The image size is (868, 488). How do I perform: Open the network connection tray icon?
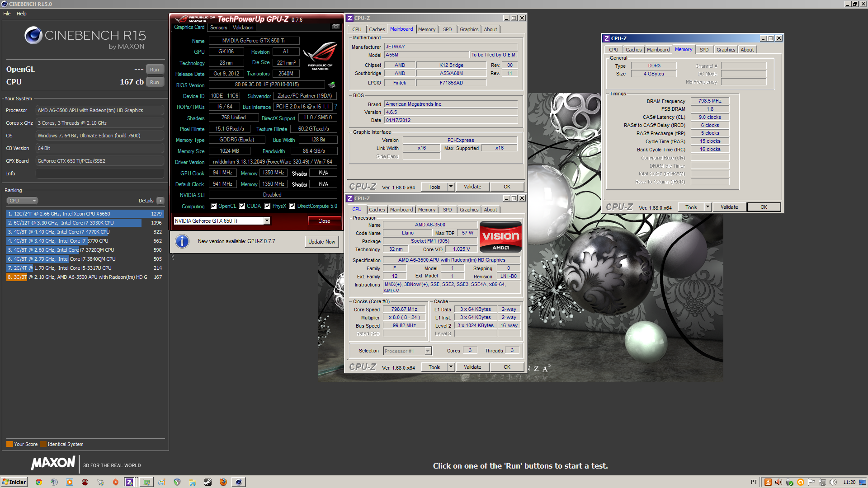pyautogui.click(x=822, y=482)
